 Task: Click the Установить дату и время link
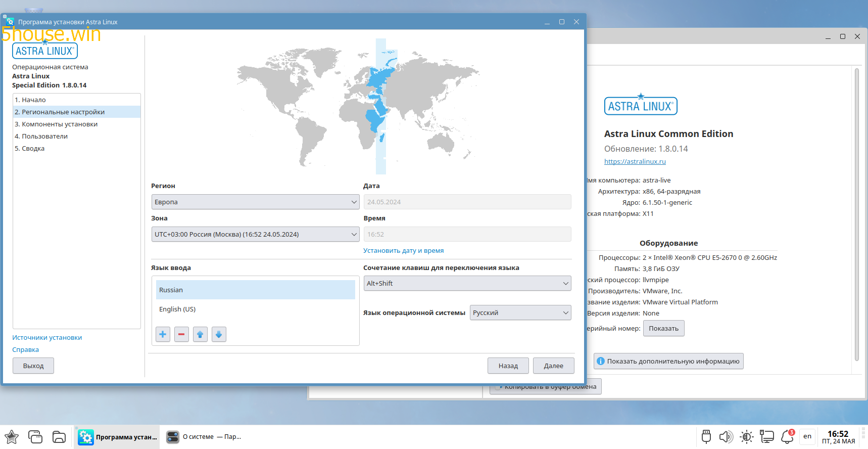pos(403,250)
